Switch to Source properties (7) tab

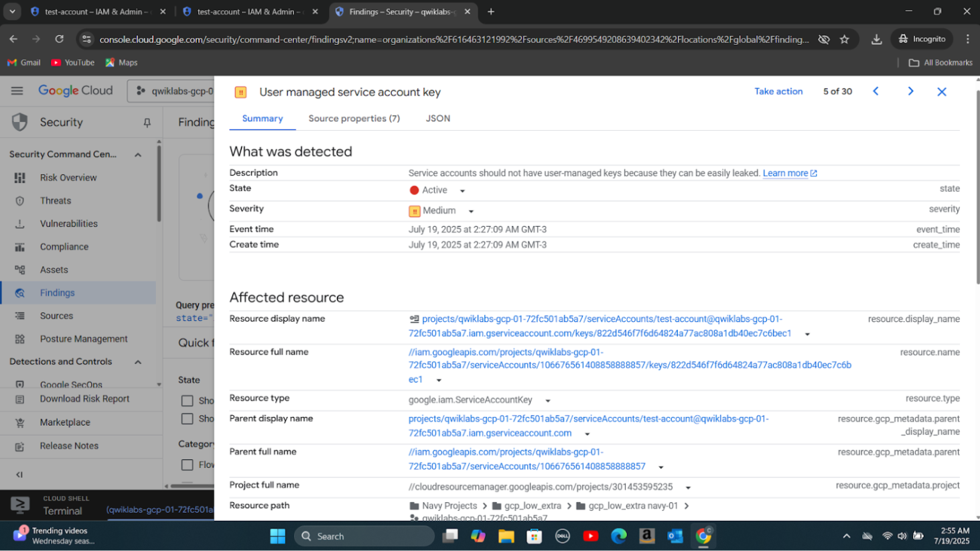[354, 119]
